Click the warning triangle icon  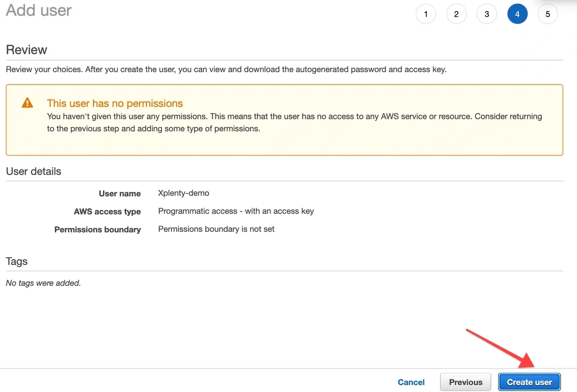click(27, 102)
